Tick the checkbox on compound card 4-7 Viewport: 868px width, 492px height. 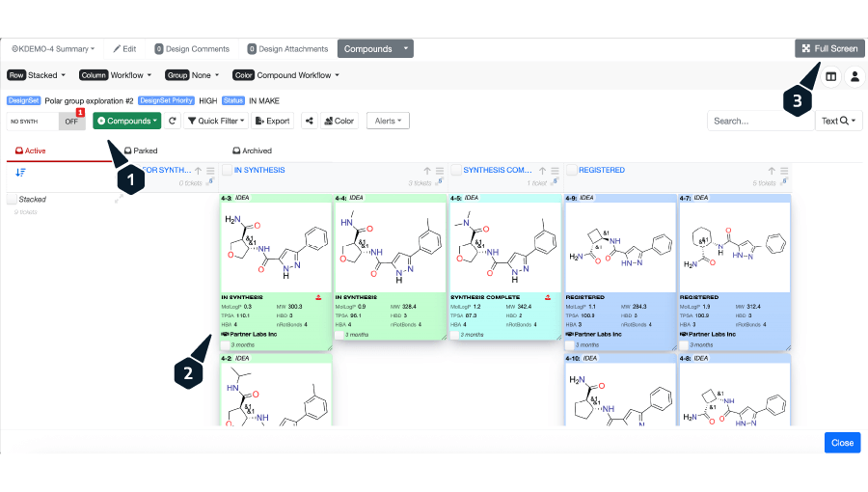(684, 344)
